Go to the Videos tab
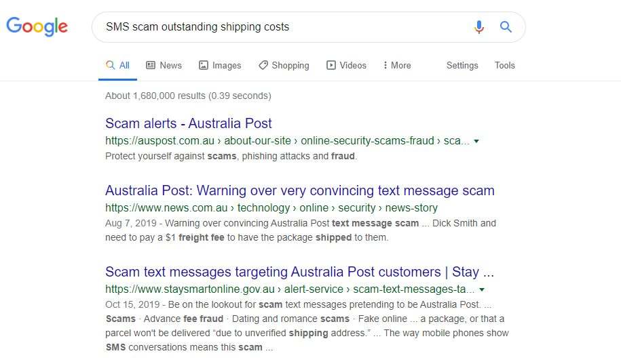The image size is (621, 364). click(346, 66)
